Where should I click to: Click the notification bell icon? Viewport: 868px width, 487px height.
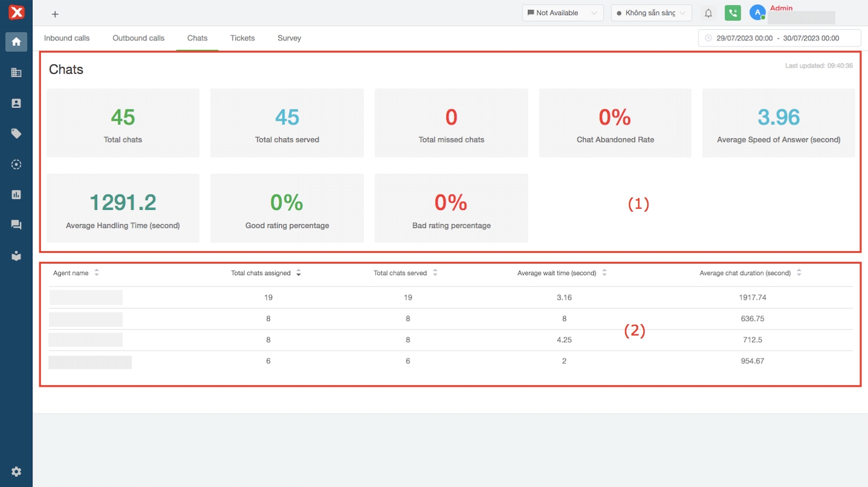click(x=708, y=13)
